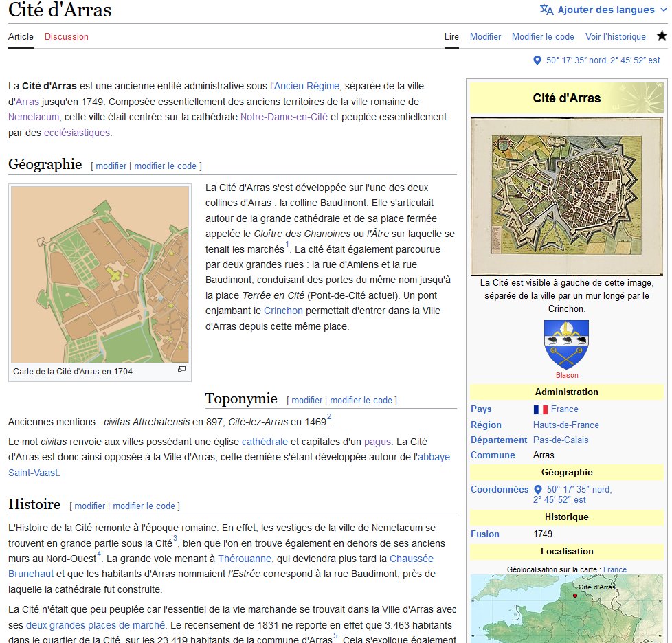Click modifier next to Histoire heading
This screenshot has height=643, width=672.
click(89, 506)
